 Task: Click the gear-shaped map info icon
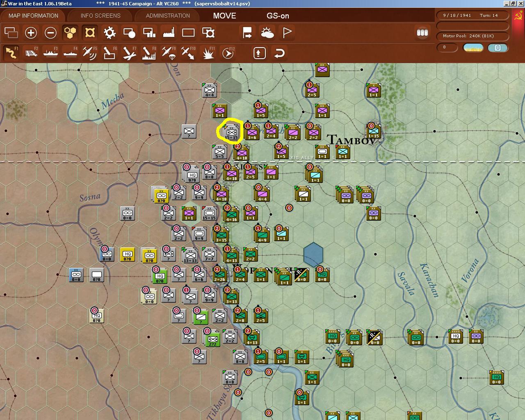pyautogui.click(x=110, y=32)
